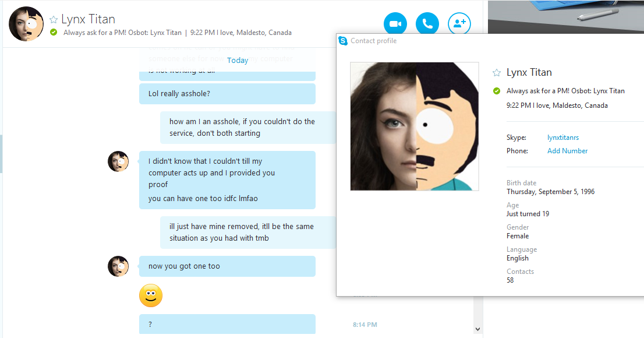Click the age value "Just turned 19"

528,214
